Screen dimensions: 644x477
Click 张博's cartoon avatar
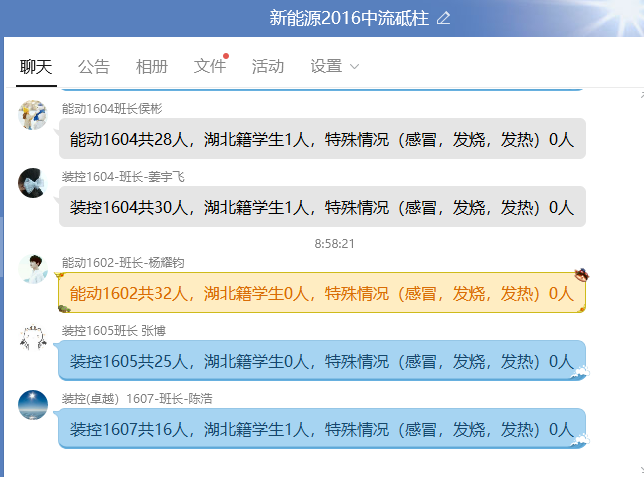click(33, 337)
